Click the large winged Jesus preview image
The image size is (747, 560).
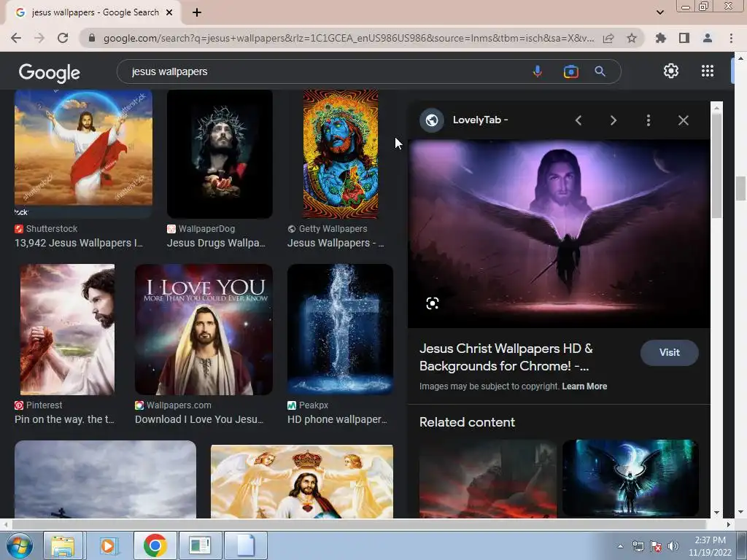click(x=559, y=233)
